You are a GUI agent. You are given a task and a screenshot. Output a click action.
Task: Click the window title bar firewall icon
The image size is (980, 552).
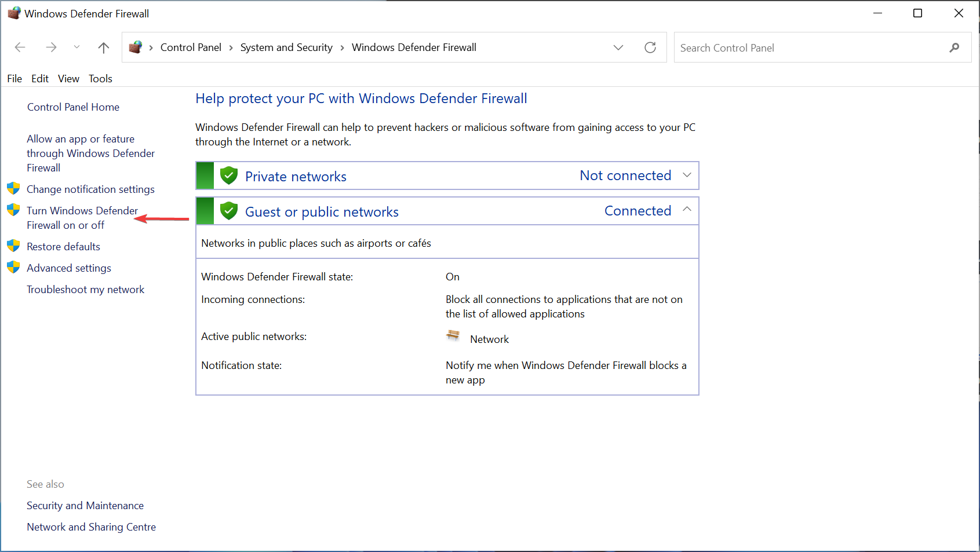[14, 13]
